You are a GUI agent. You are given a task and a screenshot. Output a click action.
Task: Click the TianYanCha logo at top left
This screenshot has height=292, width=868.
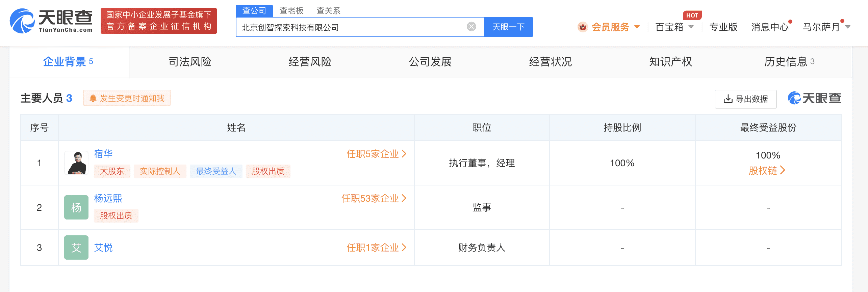tap(51, 21)
